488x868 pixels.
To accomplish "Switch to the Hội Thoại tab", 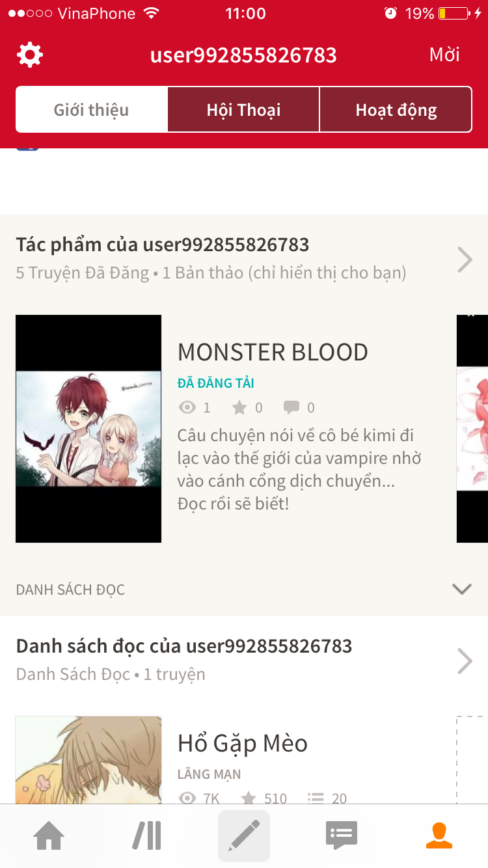I will pos(244,109).
